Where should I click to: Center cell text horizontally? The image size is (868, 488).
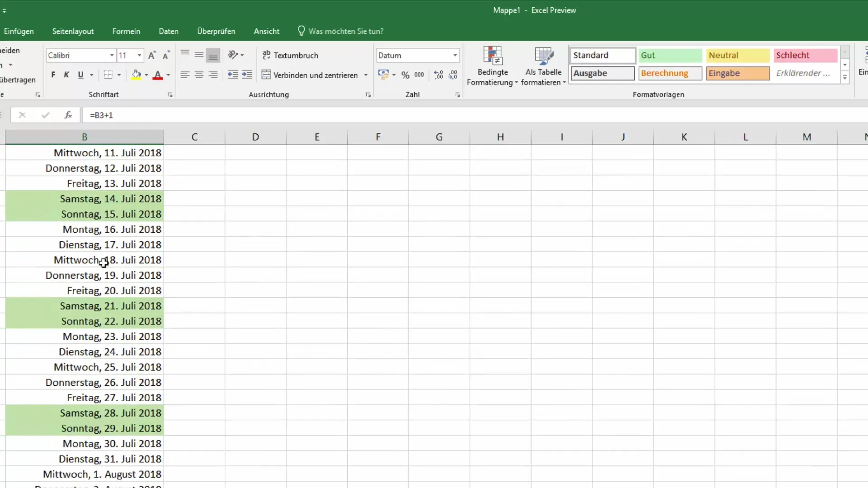(199, 75)
